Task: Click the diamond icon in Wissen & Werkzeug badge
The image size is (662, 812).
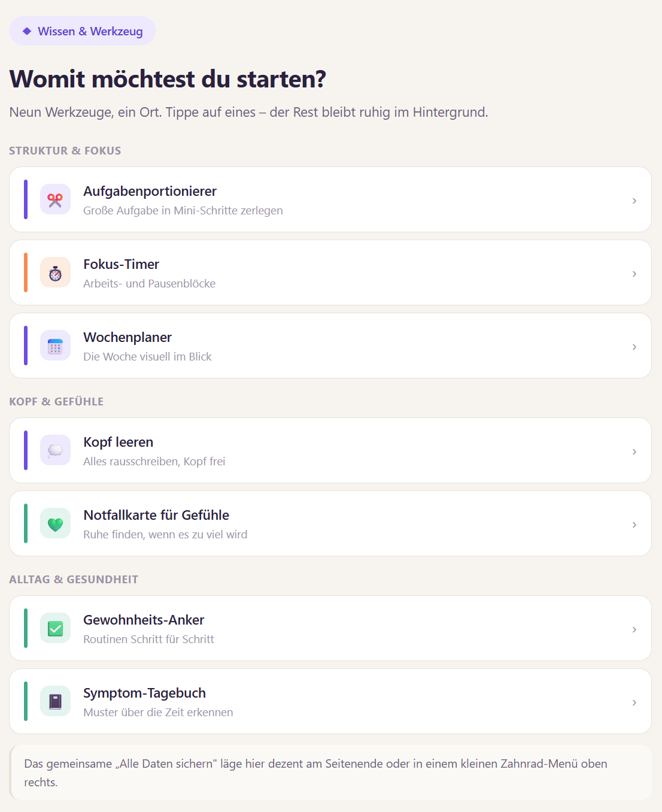Action: 27,31
